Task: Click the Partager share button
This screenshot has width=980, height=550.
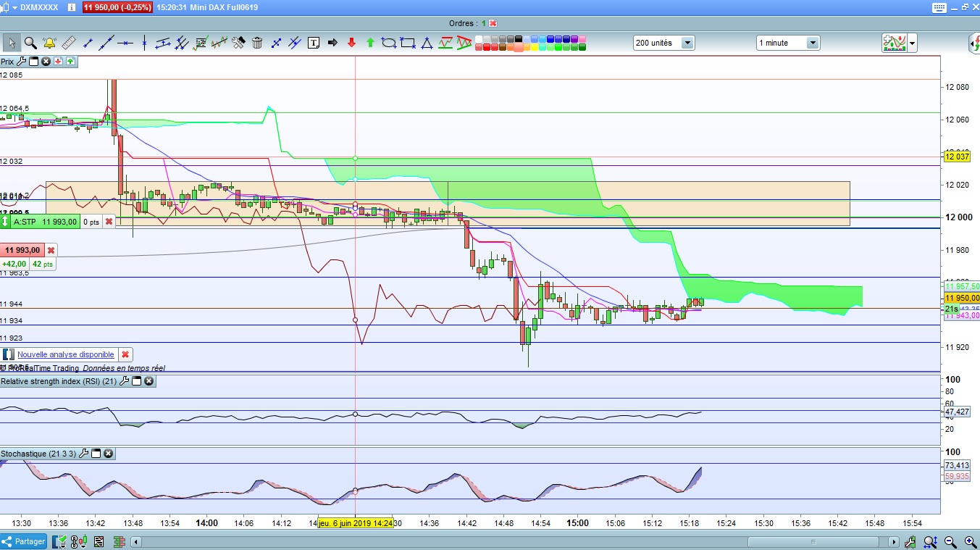Action: [x=24, y=541]
